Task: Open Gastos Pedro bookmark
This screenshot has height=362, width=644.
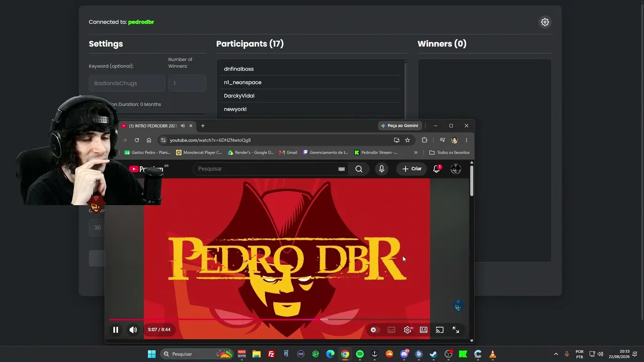Action: [x=147, y=152]
